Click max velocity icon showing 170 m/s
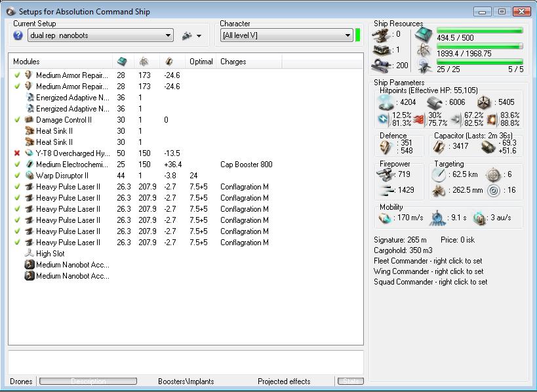Image resolution: width=537 pixels, height=392 pixels. point(385,218)
